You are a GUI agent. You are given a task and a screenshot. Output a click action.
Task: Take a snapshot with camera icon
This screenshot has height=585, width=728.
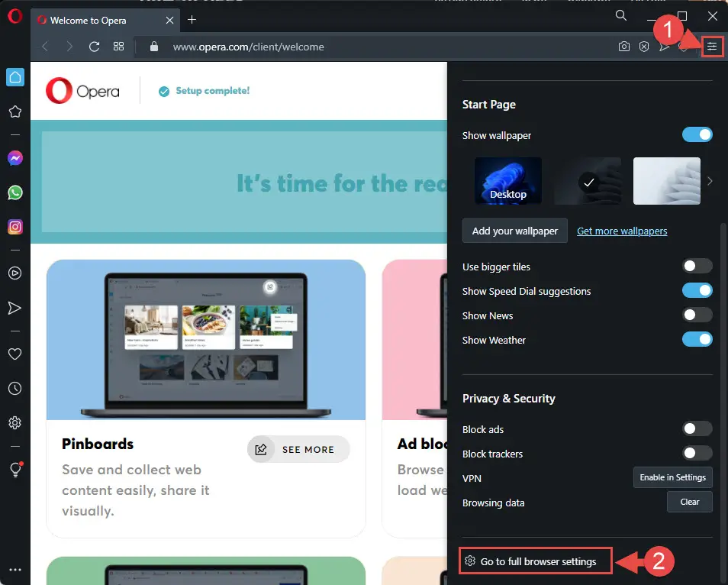(x=624, y=47)
